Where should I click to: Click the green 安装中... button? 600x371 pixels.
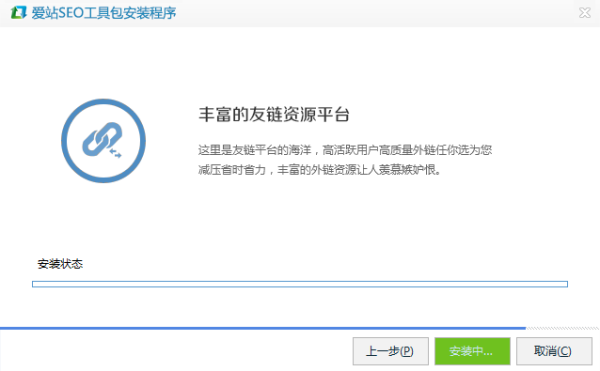coord(472,351)
